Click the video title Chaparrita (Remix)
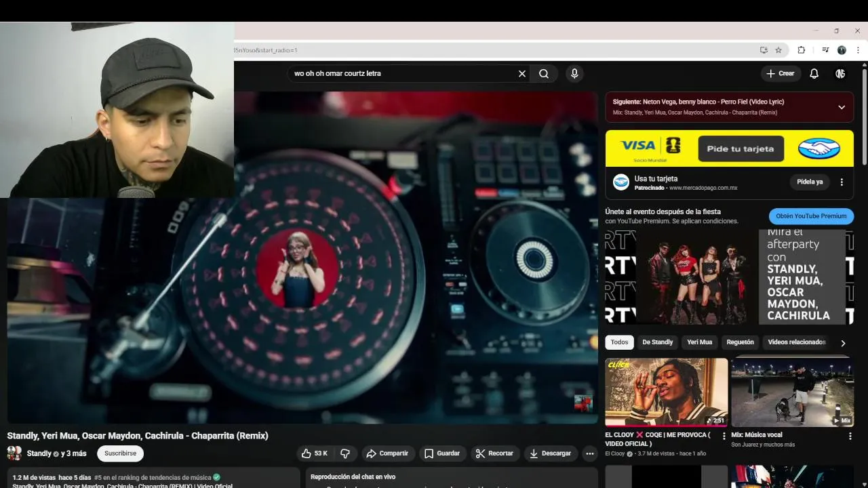 (138, 436)
